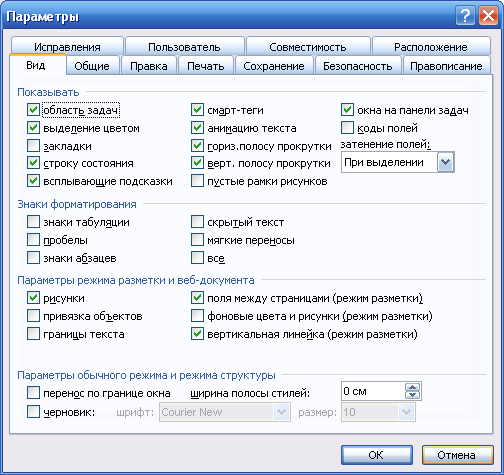
Task: Toggle гориз.полосу прокрутки checkbox
Action: point(197,146)
